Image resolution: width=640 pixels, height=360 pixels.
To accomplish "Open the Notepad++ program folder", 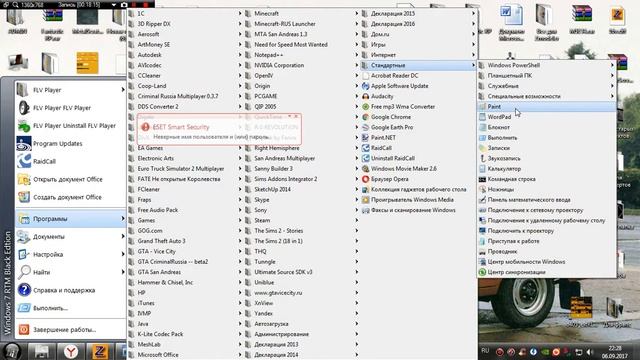I will coord(302,55).
